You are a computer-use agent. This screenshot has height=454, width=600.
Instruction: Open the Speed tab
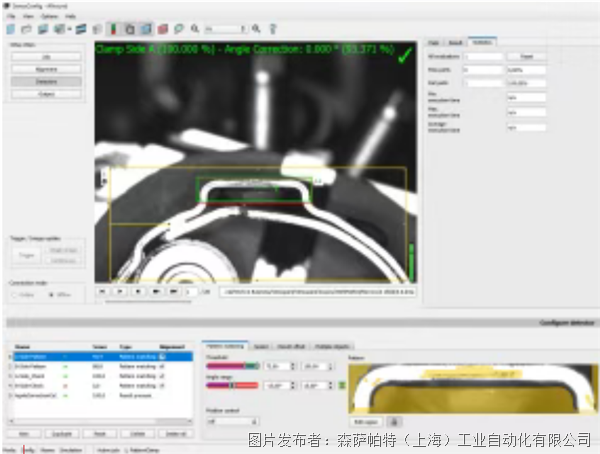click(x=261, y=346)
